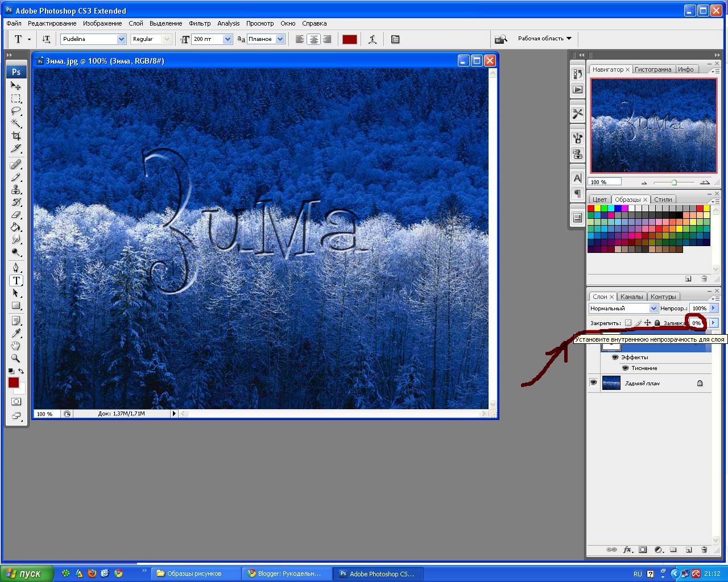728x582 pixels.
Task: Hide the Задний план layer eye
Action: 593,383
